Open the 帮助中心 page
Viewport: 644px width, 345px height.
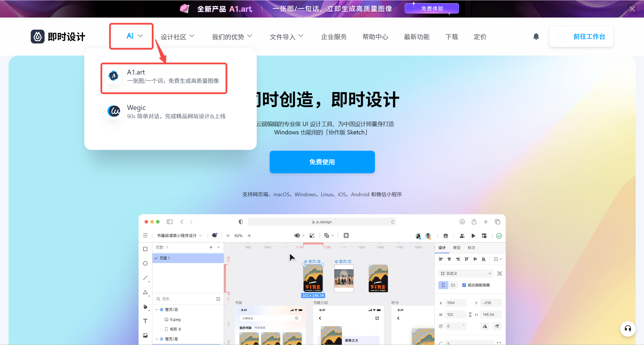click(375, 37)
